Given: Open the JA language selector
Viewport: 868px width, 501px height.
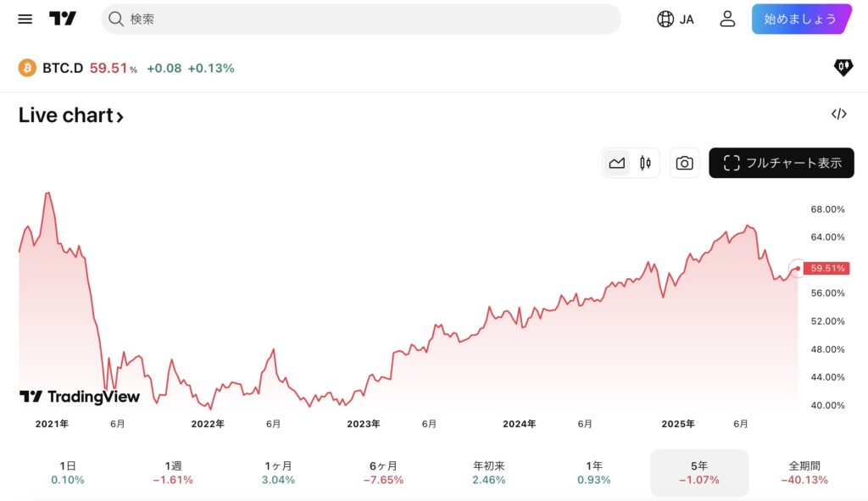Looking at the screenshot, I should (x=676, y=19).
